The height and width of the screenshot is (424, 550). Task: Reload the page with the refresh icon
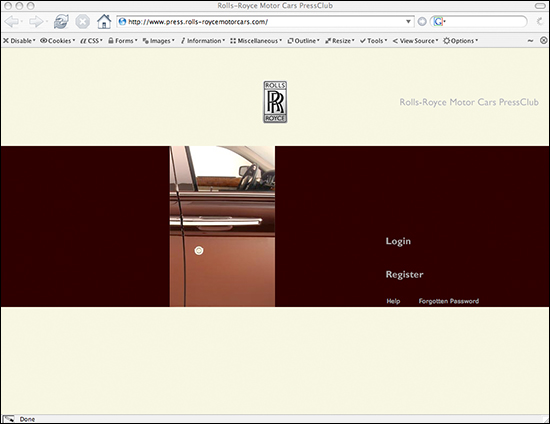(61, 22)
